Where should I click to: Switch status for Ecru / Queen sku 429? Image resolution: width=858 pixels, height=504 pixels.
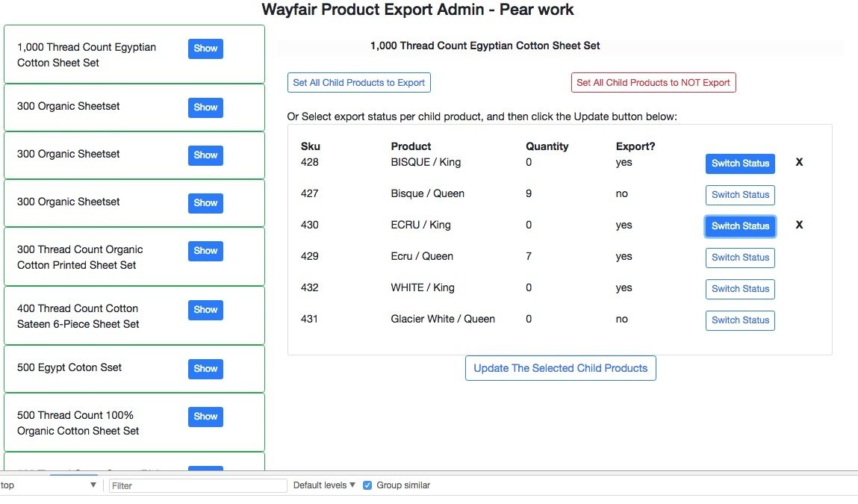pyautogui.click(x=740, y=258)
